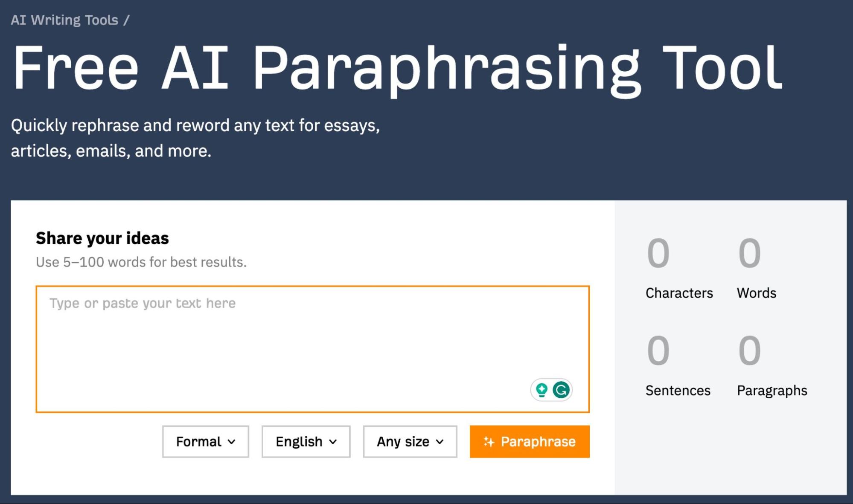Image resolution: width=853 pixels, height=504 pixels.
Task: Click inside the text input area
Action: [312, 337]
